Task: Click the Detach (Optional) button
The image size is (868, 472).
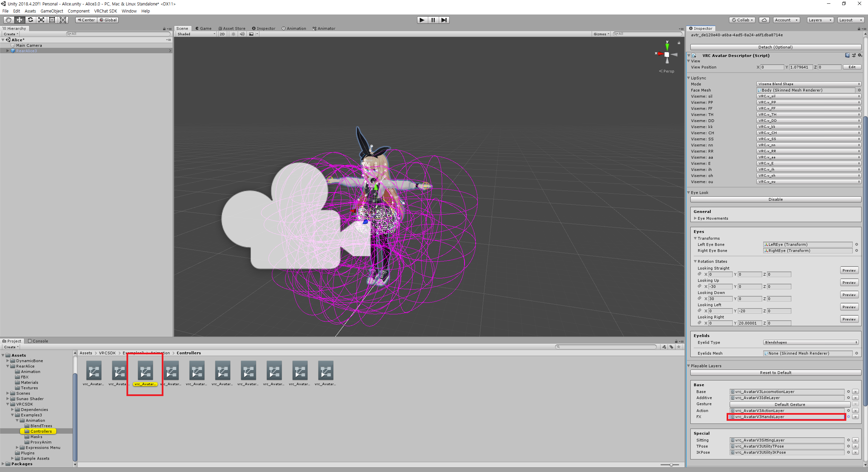Action: [775, 47]
